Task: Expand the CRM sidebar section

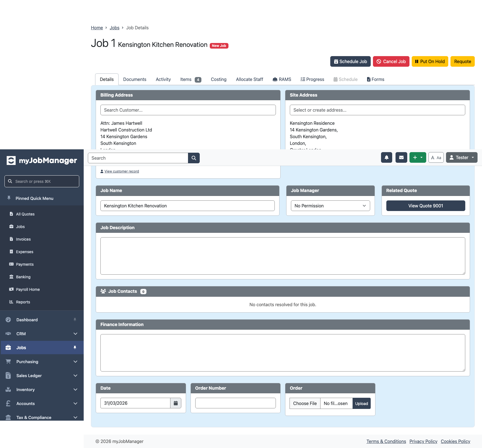Action: (x=42, y=334)
